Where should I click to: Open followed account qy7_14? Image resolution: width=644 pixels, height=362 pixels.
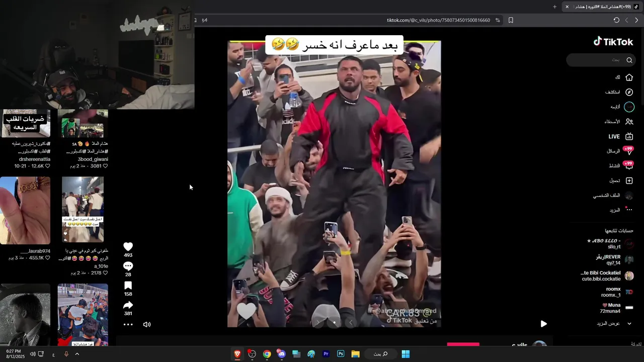pos(614,260)
